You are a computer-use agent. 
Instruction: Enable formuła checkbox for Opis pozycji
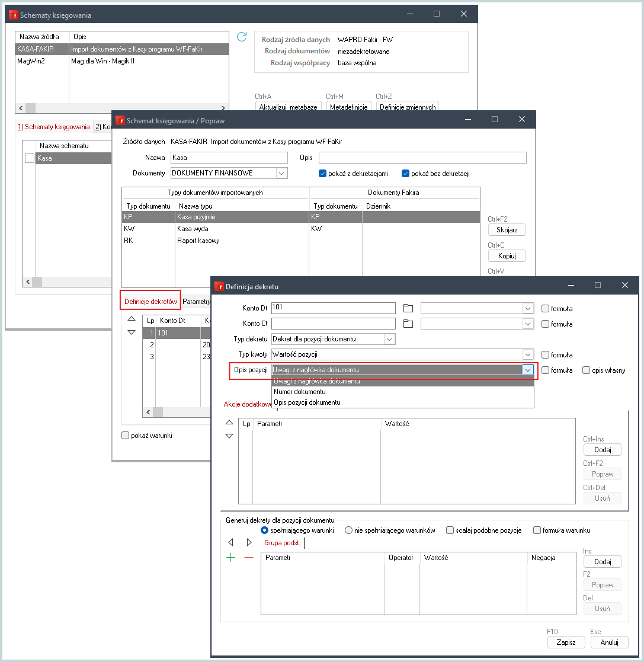pyautogui.click(x=545, y=370)
